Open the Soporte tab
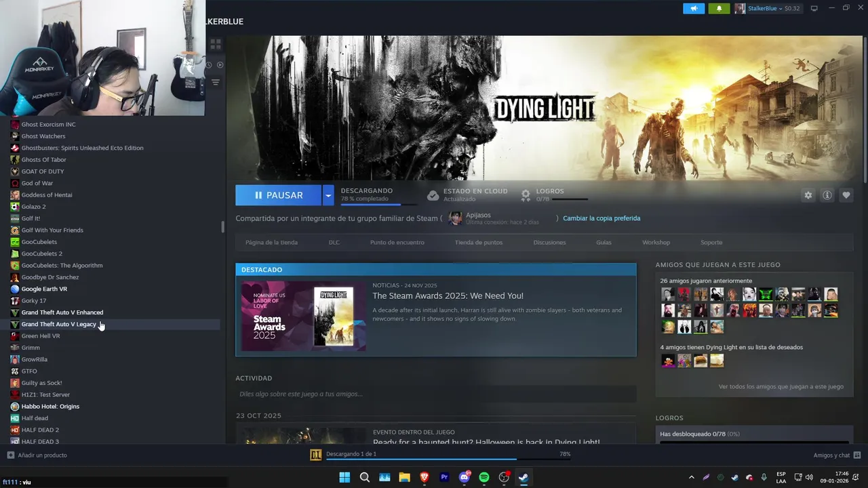This screenshot has width=868, height=488. tap(711, 242)
